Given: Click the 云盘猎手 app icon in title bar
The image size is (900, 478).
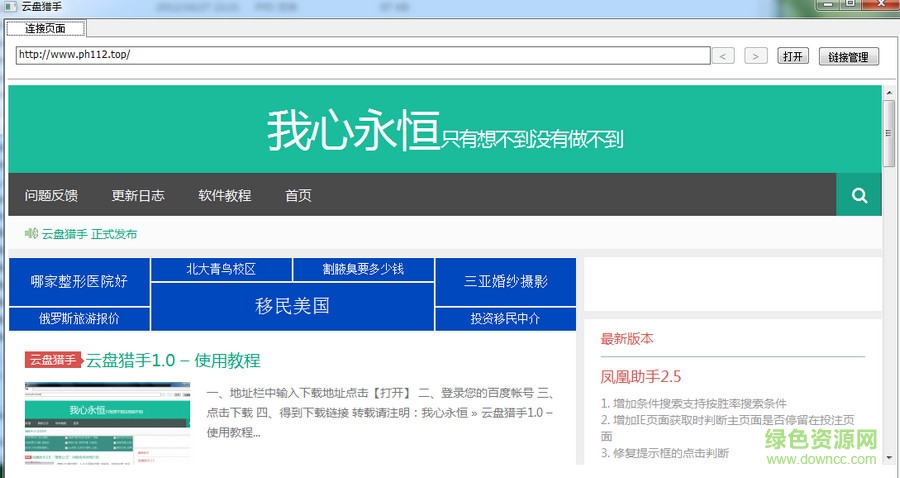Looking at the screenshot, I should (x=9, y=6).
